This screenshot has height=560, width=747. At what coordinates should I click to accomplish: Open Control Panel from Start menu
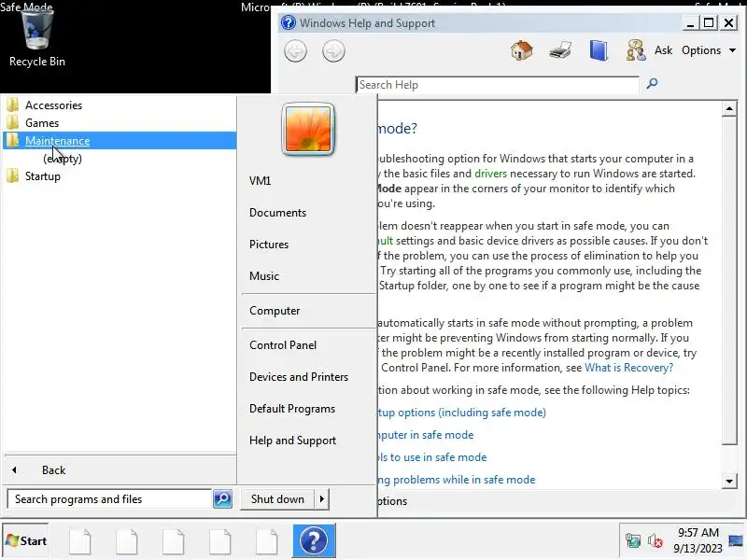tap(283, 345)
